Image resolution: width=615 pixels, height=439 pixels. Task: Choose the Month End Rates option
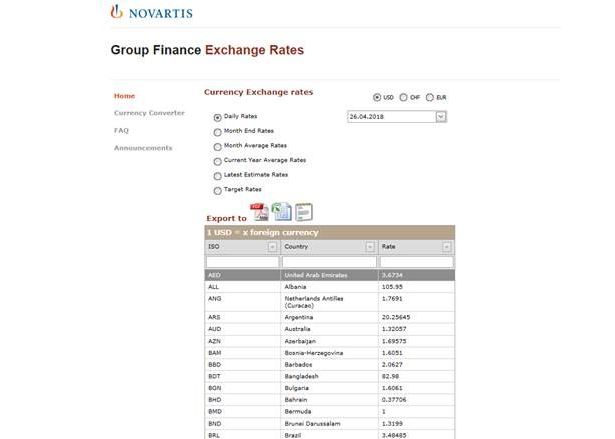pos(218,132)
